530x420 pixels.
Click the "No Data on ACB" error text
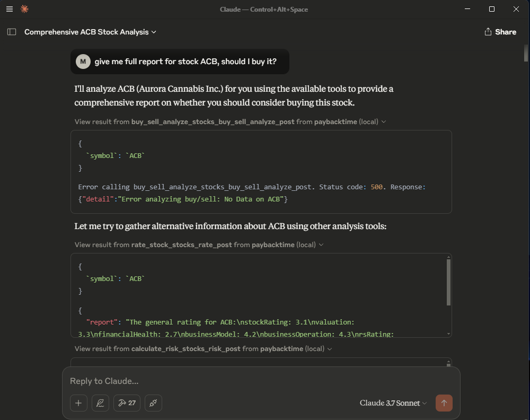[x=252, y=199]
